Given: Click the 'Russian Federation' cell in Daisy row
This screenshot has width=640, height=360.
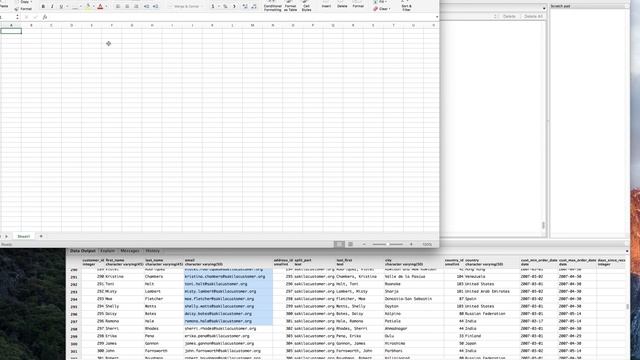Looking at the screenshot, I should 492,314.
